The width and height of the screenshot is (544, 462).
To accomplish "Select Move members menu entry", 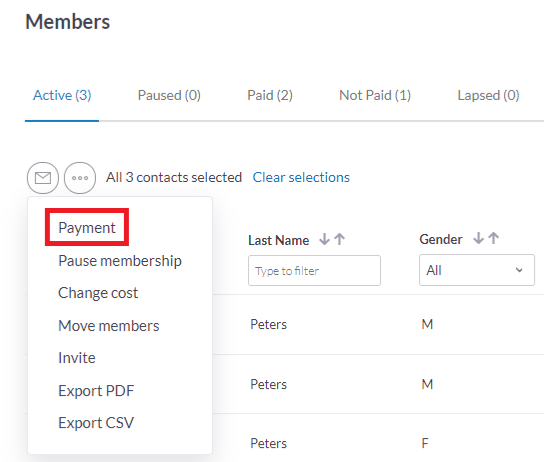I will click(109, 326).
